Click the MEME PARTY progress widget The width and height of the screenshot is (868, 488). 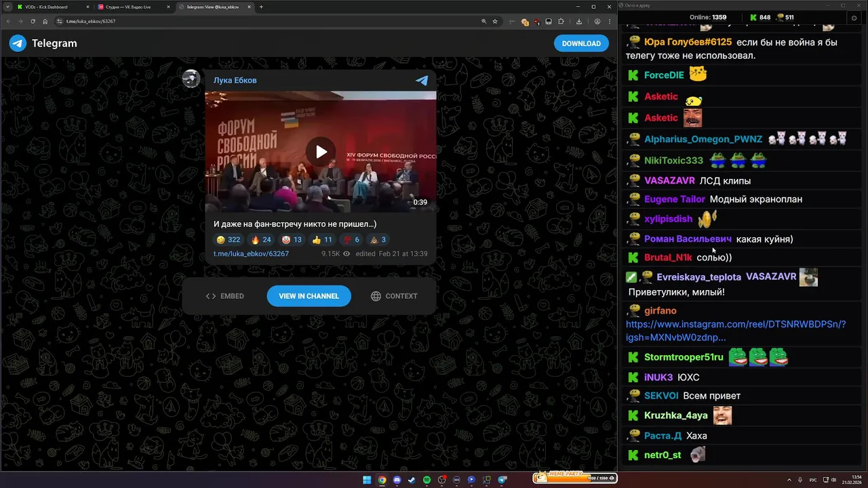pyautogui.click(x=574, y=477)
